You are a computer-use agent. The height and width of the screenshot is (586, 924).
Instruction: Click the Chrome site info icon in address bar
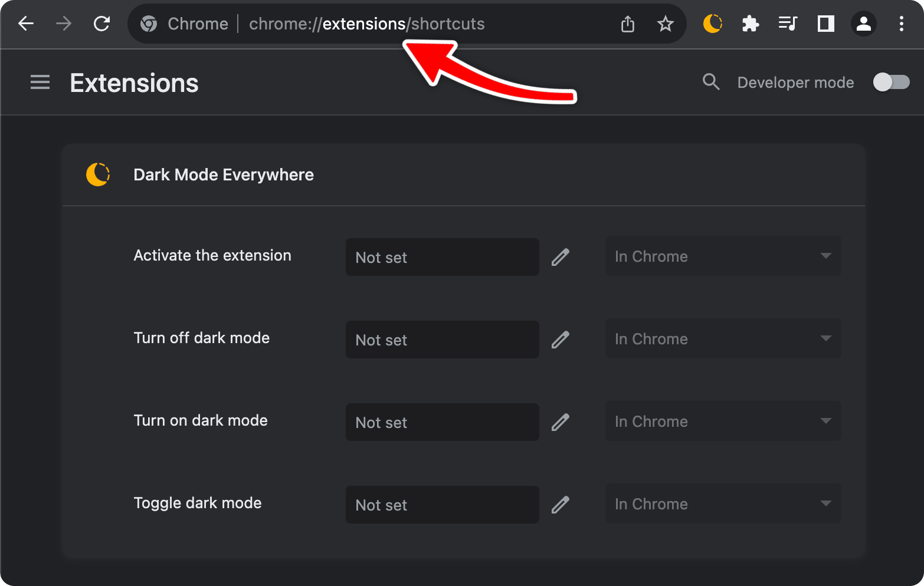tap(149, 24)
